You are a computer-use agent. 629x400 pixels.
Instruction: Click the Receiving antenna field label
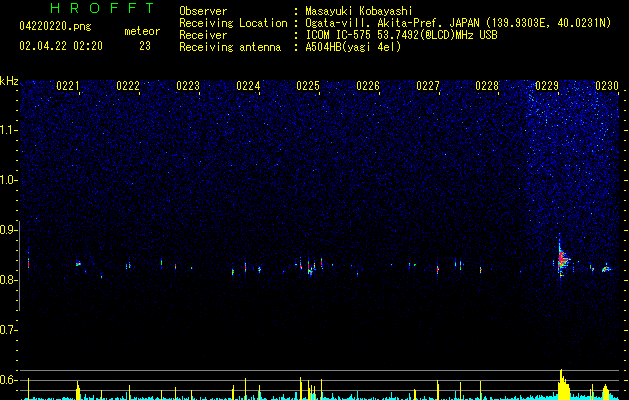click(230, 47)
